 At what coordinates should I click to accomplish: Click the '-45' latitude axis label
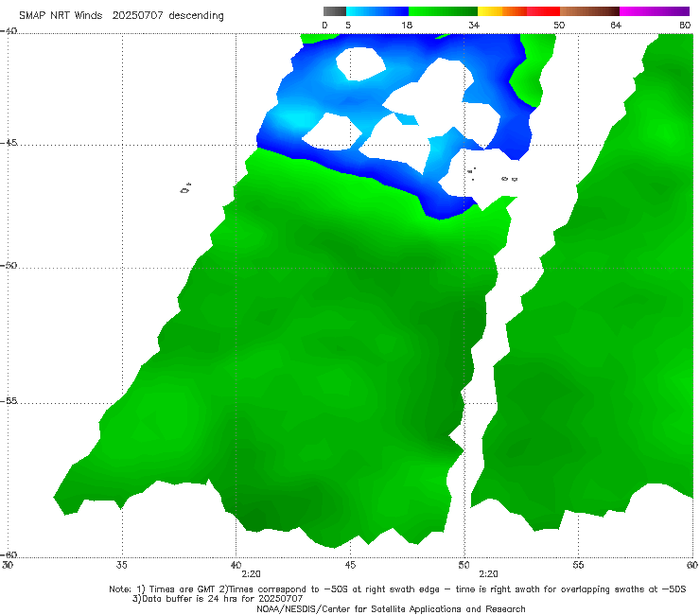pos(9,143)
